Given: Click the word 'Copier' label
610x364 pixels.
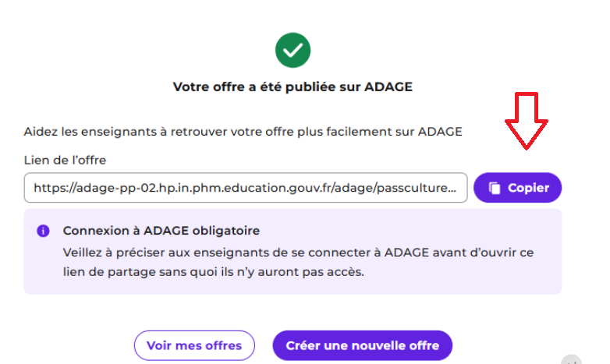Looking at the screenshot, I should tap(528, 188).
